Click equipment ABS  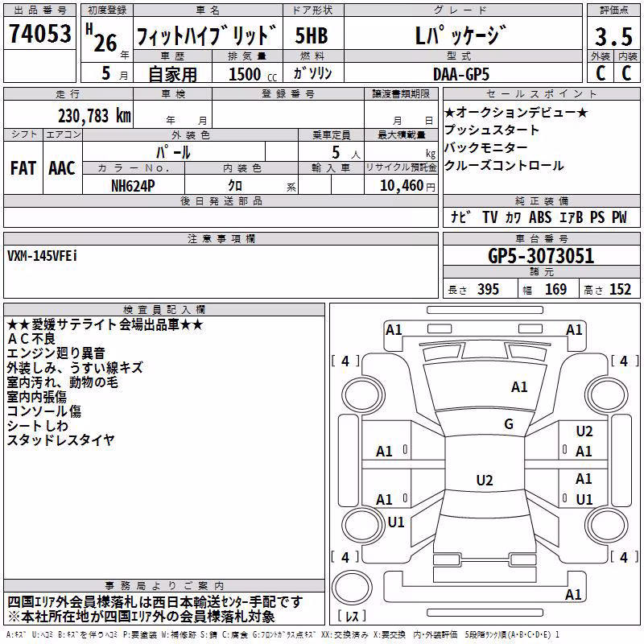click(x=540, y=217)
